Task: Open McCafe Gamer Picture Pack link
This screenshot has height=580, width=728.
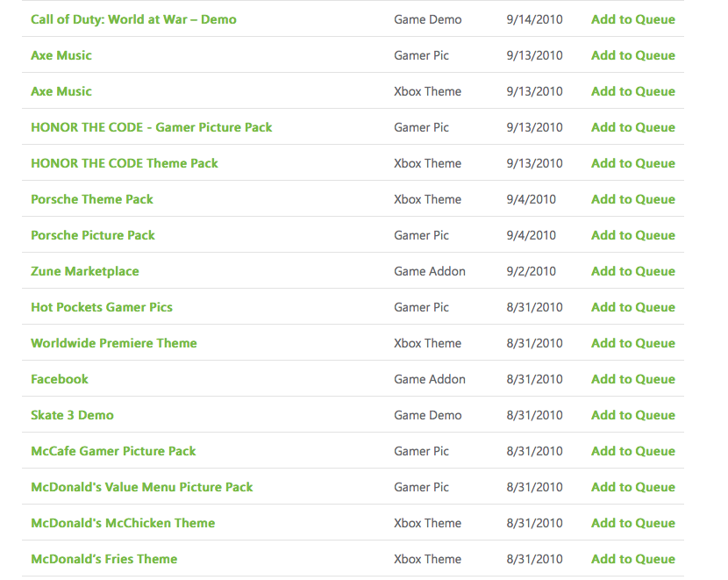Action: tap(113, 451)
